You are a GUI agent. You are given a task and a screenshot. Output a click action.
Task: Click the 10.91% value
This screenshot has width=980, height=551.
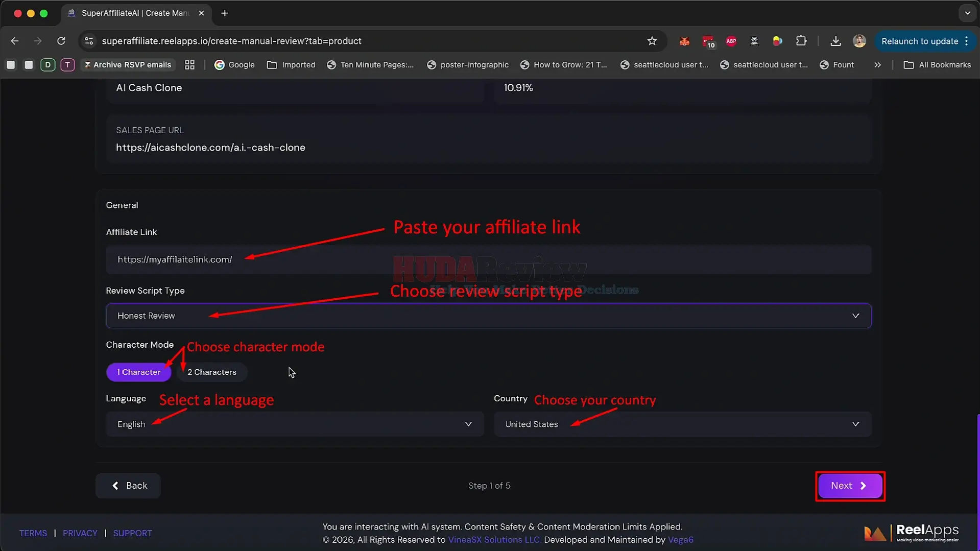click(x=518, y=88)
